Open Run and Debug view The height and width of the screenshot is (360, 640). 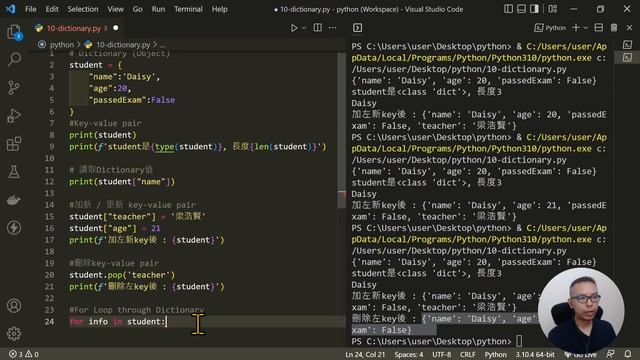14,116
